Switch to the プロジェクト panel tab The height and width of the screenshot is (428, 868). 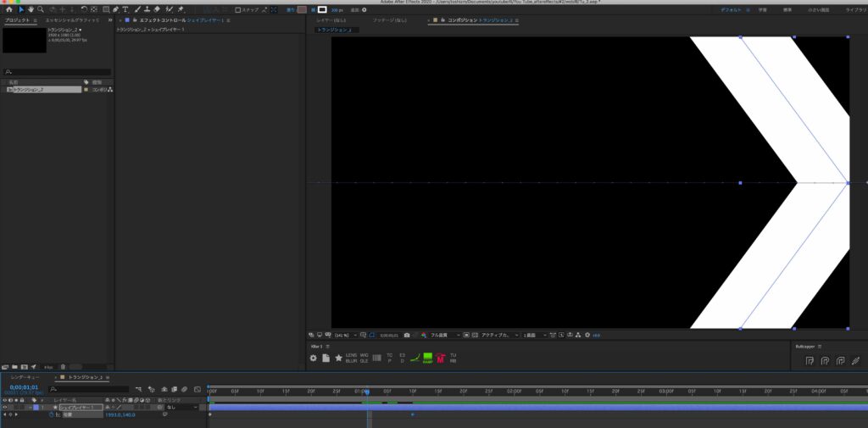pyautogui.click(x=17, y=20)
